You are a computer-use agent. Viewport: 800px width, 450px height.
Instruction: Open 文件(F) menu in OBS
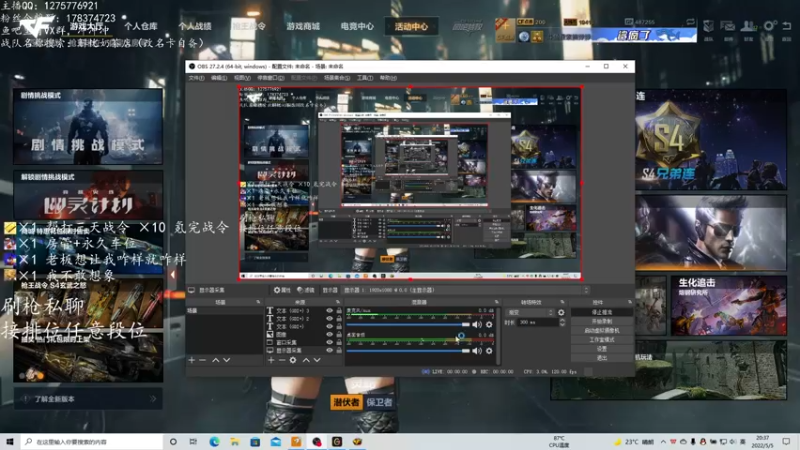(x=196, y=78)
